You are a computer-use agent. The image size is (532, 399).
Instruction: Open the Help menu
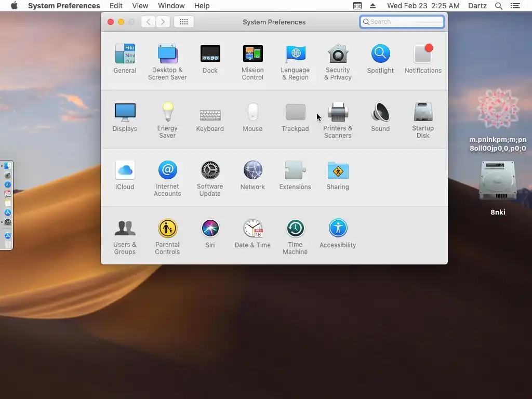point(202,6)
